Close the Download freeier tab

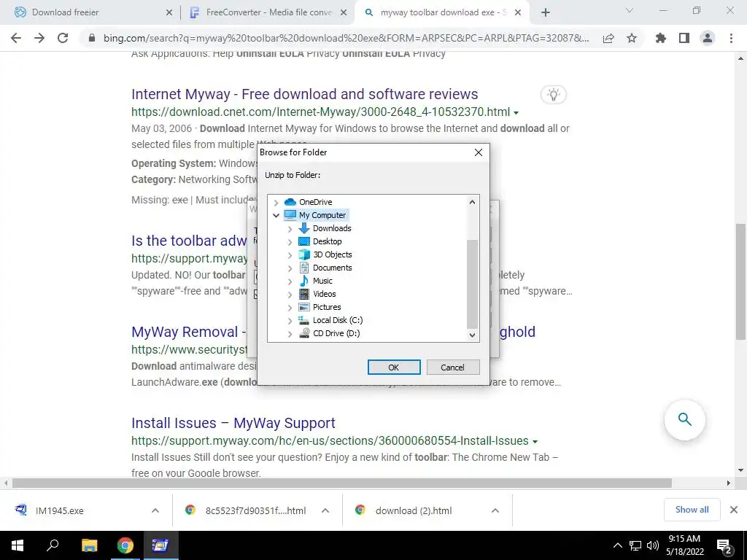point(169,13)
